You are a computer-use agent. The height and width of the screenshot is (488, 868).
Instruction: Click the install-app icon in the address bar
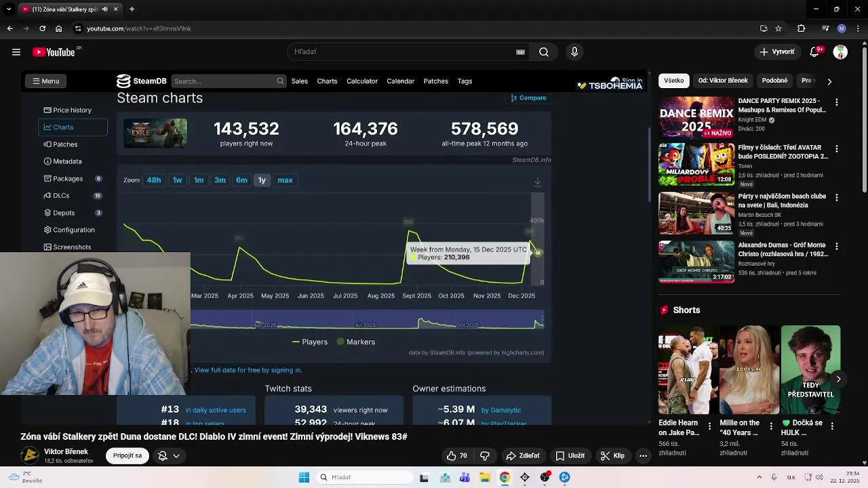764,28
